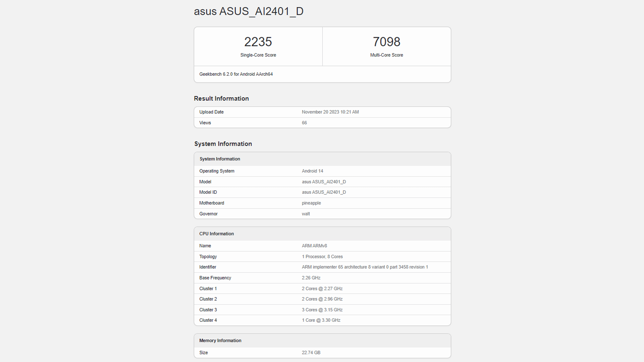Click the Cluster 3 row at 3.15 GHz

point(322,310)
